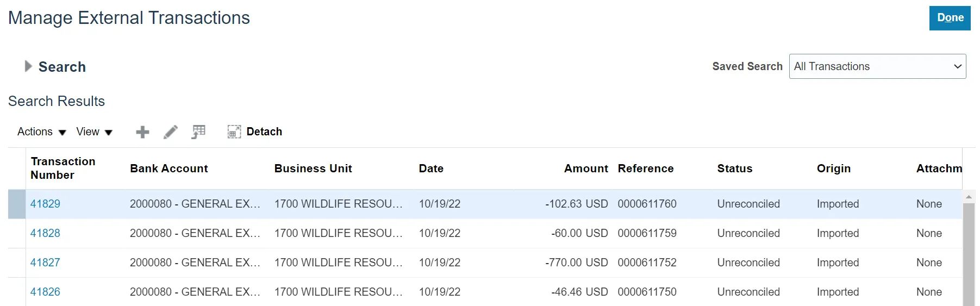This screenshot has width=980, height=306.
Task: Click the Status column header
Action: (x=735, y=168)
